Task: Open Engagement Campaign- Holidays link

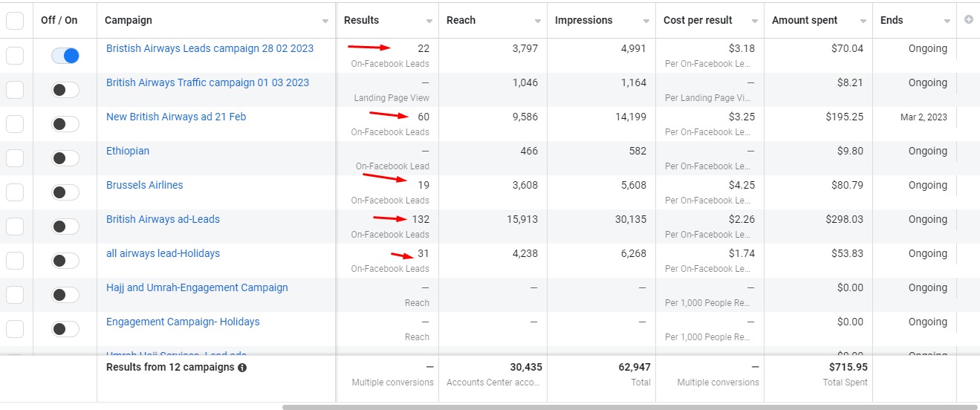Action: [x=183, y=322]
